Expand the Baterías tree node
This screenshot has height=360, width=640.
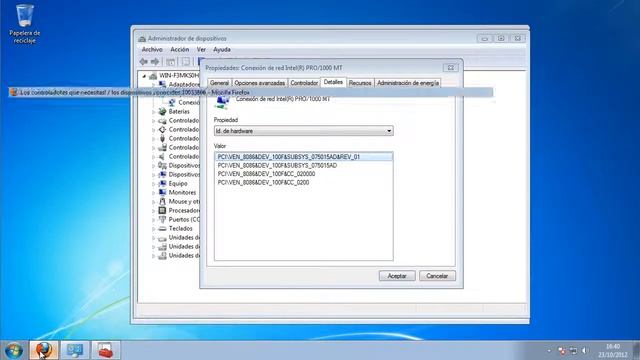[x=154, y=112]
